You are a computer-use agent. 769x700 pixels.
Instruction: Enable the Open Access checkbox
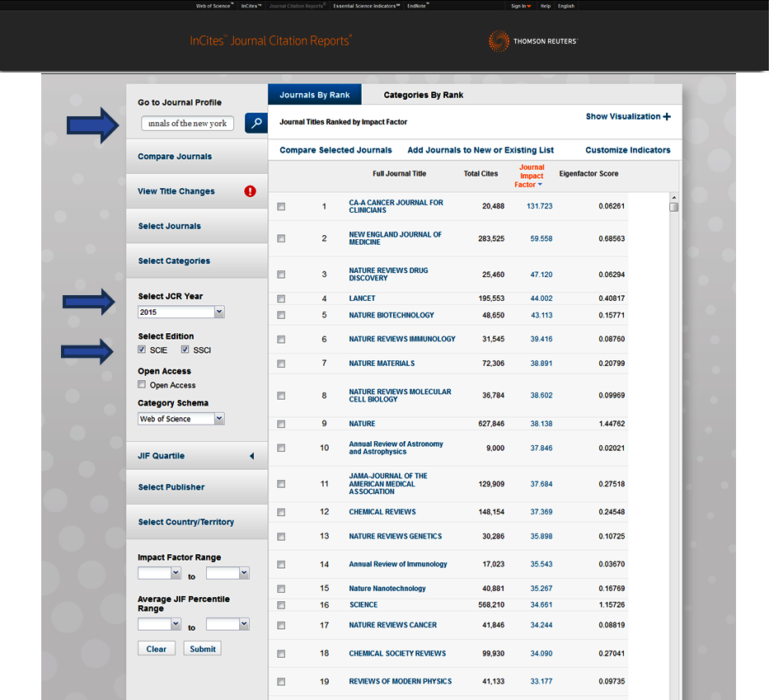pyautogui.click(x=142, y=384)
